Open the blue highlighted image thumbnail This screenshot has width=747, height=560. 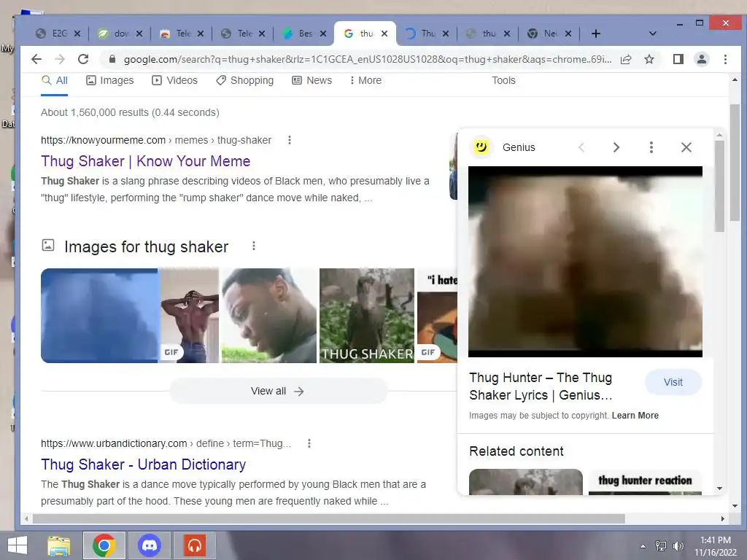[99, 315]
